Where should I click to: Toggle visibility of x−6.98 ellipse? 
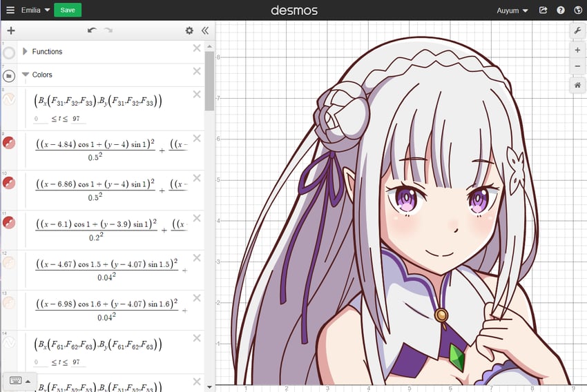(x=9, y=302)
